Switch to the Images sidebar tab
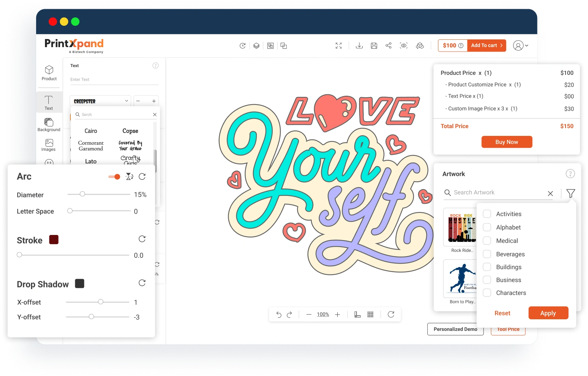The width and height of the screenshot is (588, 376). coord(49,145)
